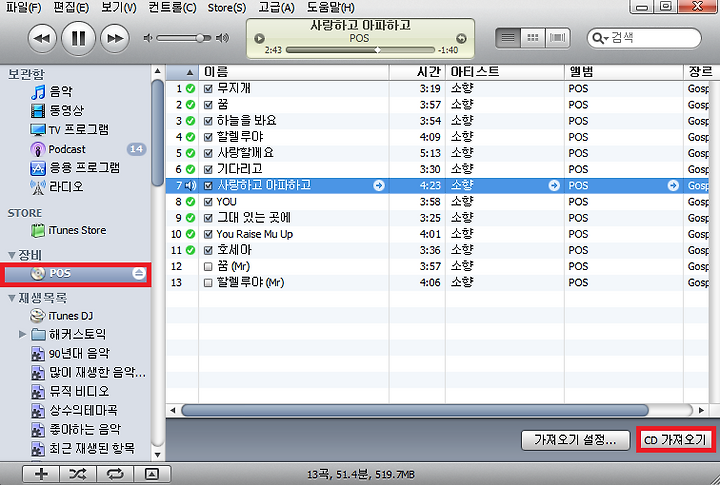This screenshot has width=720, height=485.
Task: Pause the current song
Action: [x=79, y=39]
